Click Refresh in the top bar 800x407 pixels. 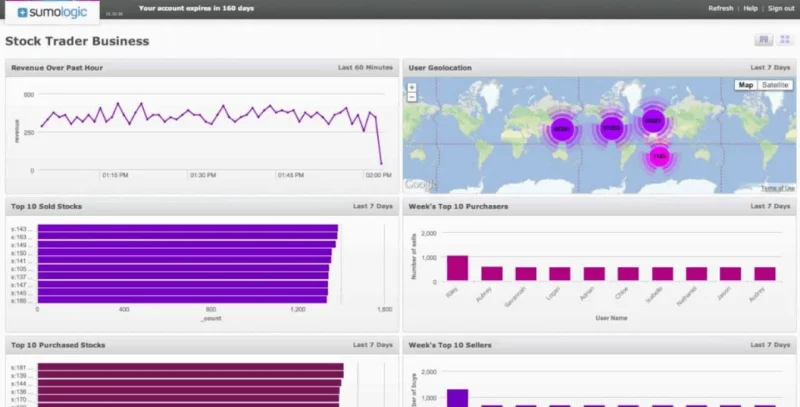click(720, 8)
